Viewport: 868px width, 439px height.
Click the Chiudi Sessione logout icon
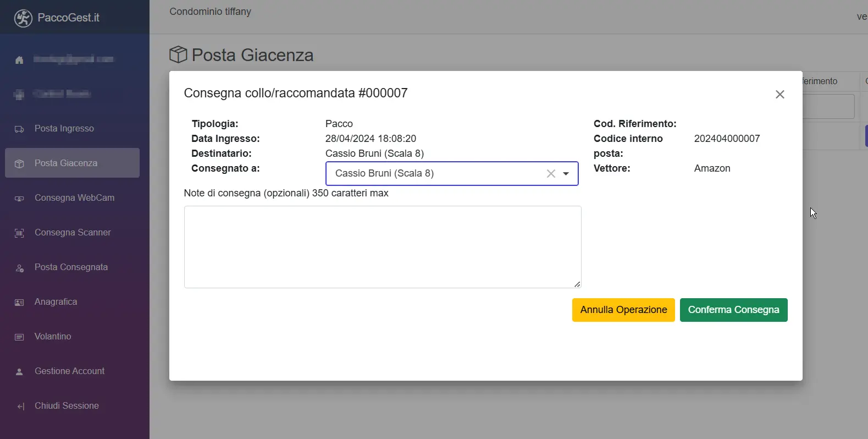click(x=20, y=407)
